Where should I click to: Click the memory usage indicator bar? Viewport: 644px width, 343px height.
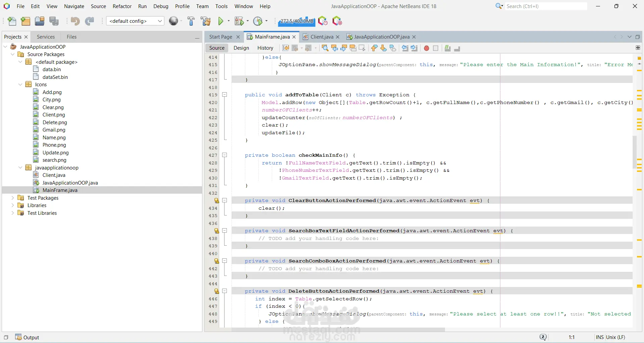click(x=297, y=21)
